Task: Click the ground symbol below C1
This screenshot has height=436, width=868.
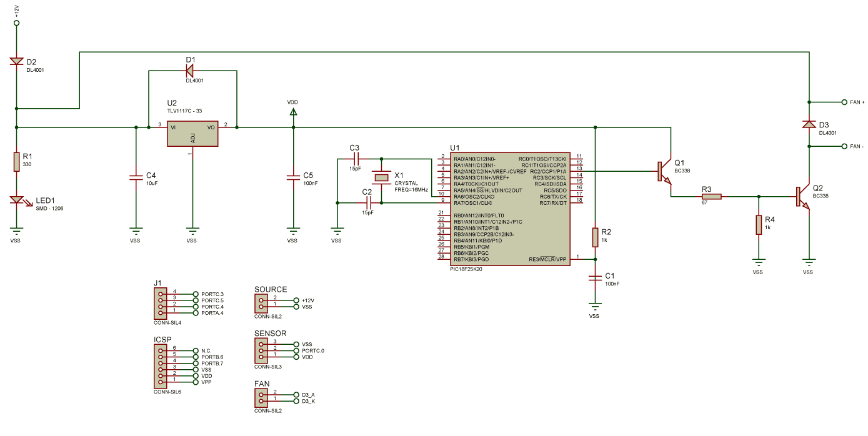Action: pos(595,307)
